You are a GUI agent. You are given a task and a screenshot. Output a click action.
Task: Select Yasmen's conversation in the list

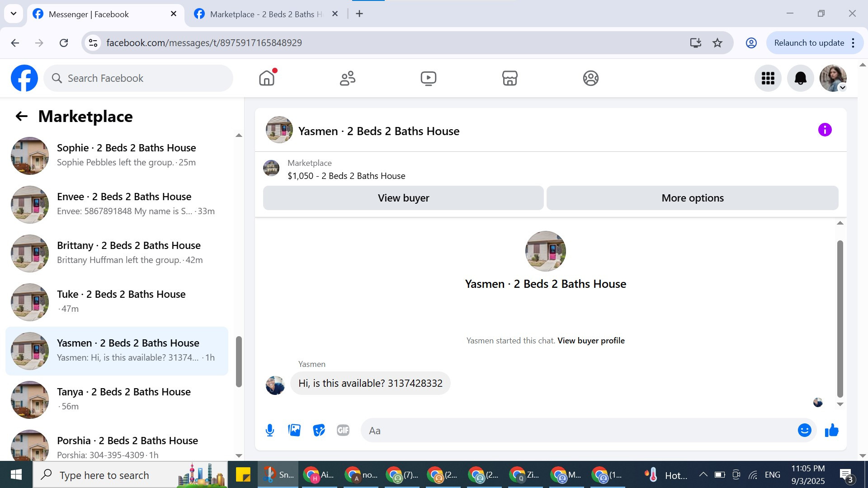point(117,351)
